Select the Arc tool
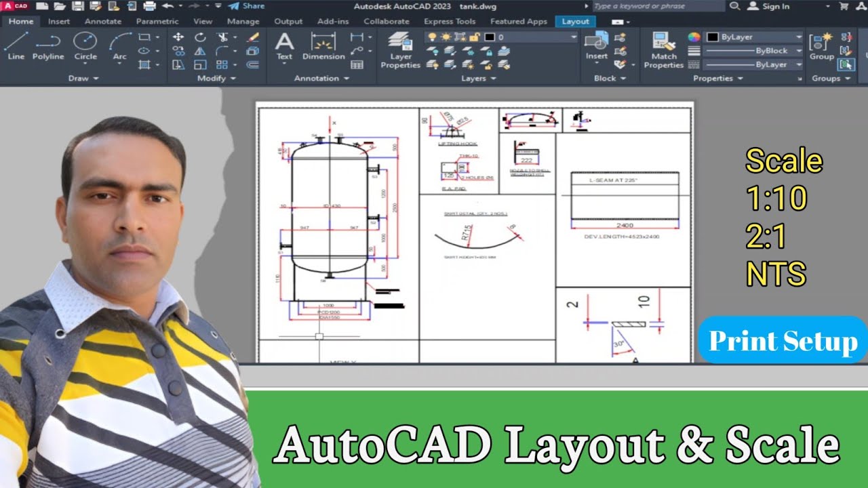This screenshot has height=488, width=868. pos(119,45)
